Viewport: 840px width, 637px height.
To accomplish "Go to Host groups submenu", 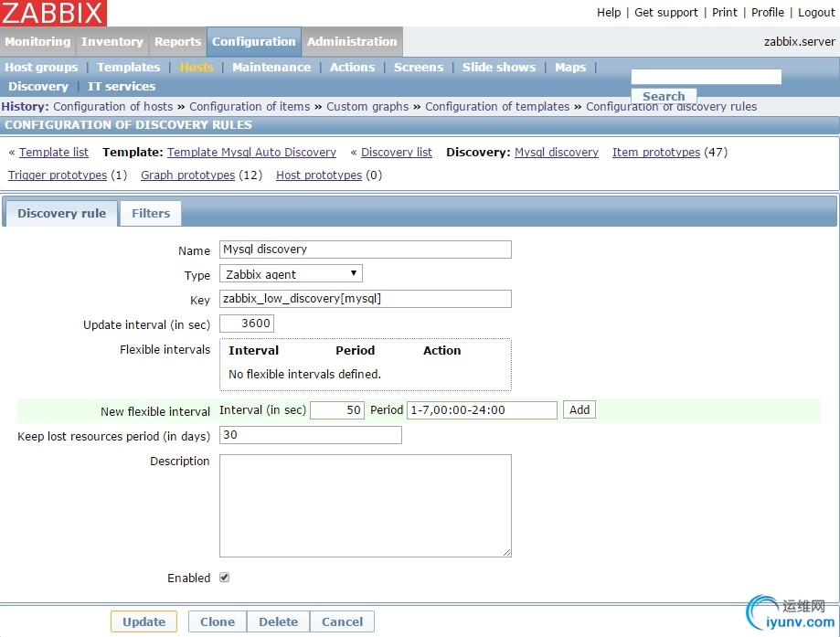I will (41, 67).
